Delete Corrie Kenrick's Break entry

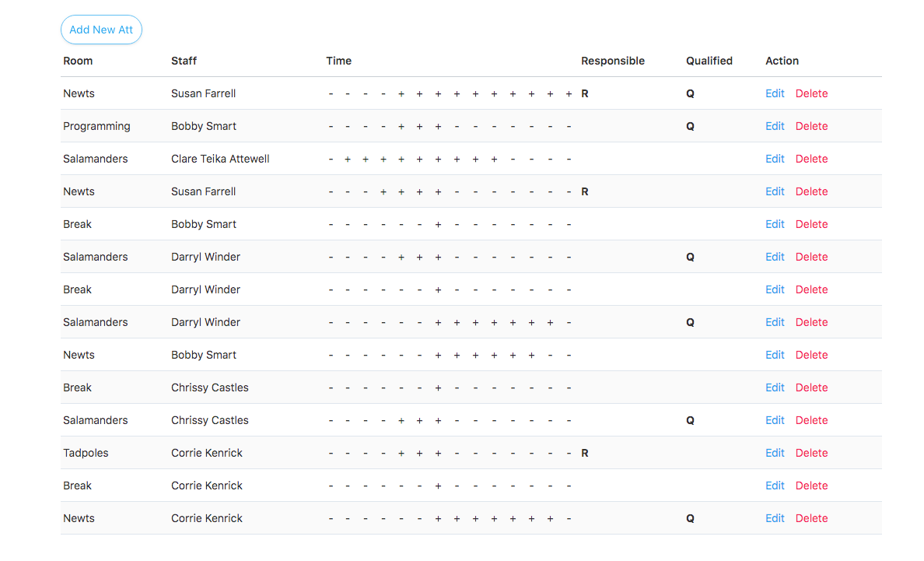811,486
